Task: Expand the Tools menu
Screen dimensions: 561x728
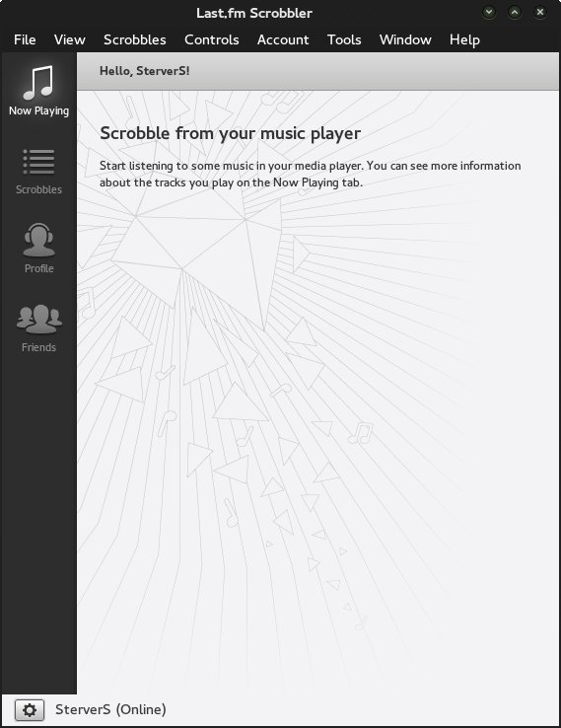Action: [344, 39]
